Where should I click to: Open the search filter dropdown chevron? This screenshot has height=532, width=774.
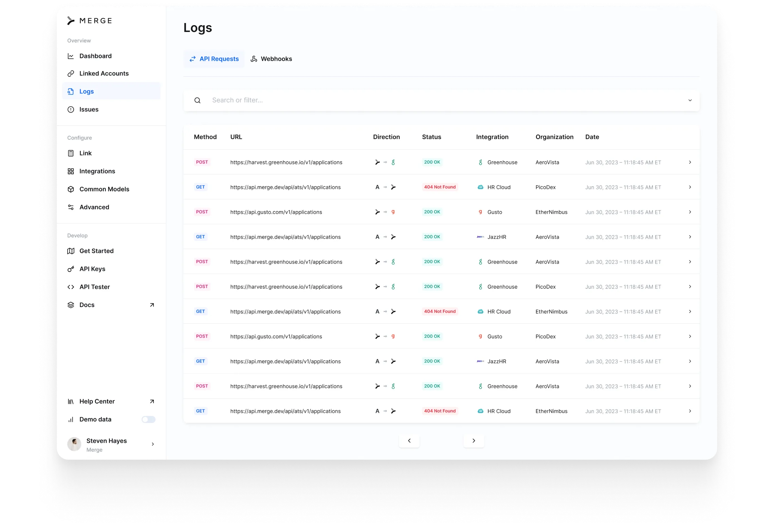690,100
